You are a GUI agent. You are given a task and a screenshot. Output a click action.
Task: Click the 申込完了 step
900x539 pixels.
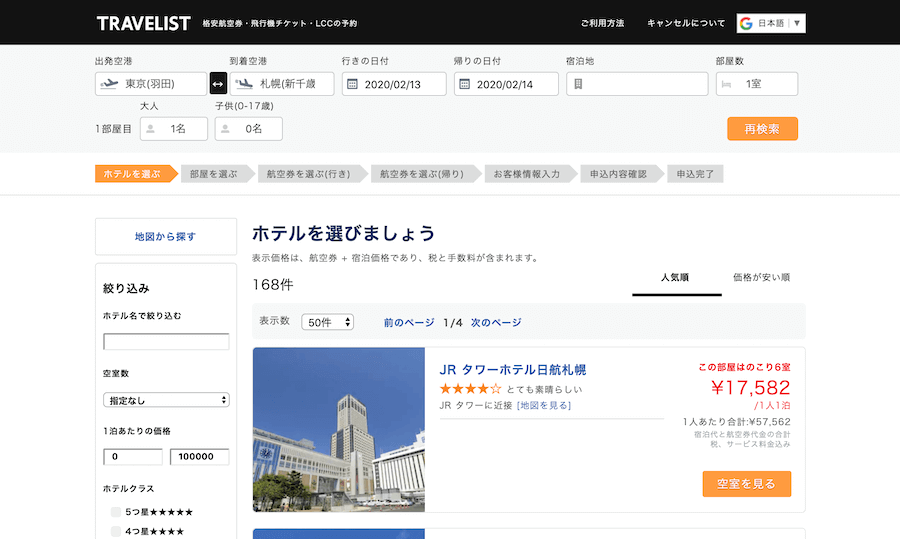(695, 174)
